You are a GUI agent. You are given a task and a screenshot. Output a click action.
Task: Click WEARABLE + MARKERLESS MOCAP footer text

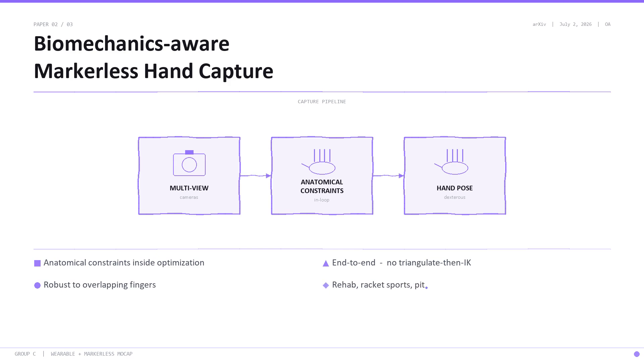pyautogui.click(x=92, y=354)
